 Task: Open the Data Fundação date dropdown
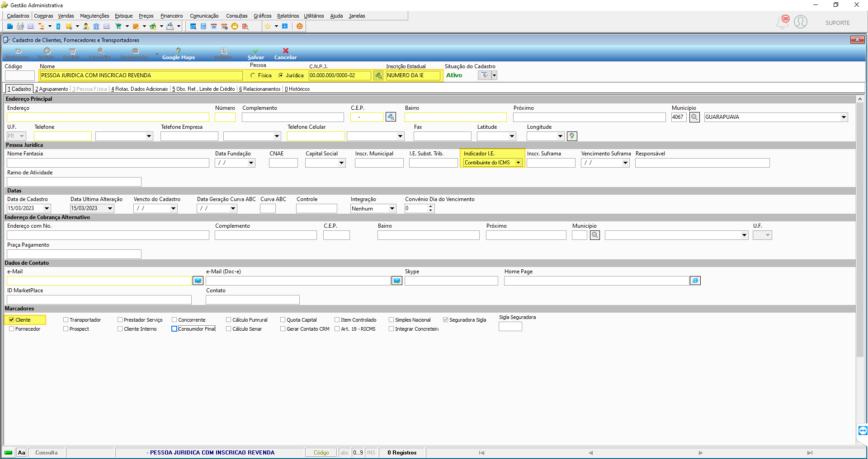251,163
